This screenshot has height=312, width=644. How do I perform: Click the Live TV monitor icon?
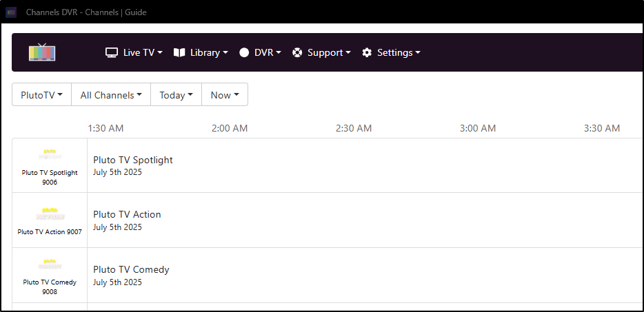[x=112, y=52]
